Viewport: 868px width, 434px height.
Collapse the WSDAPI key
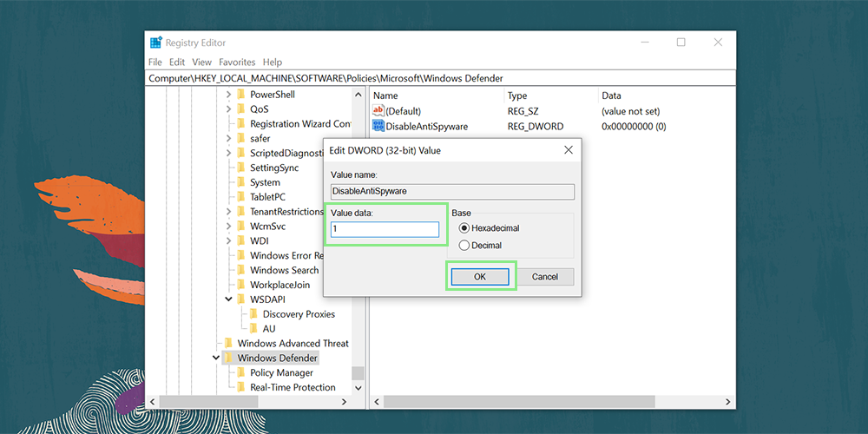228,299
